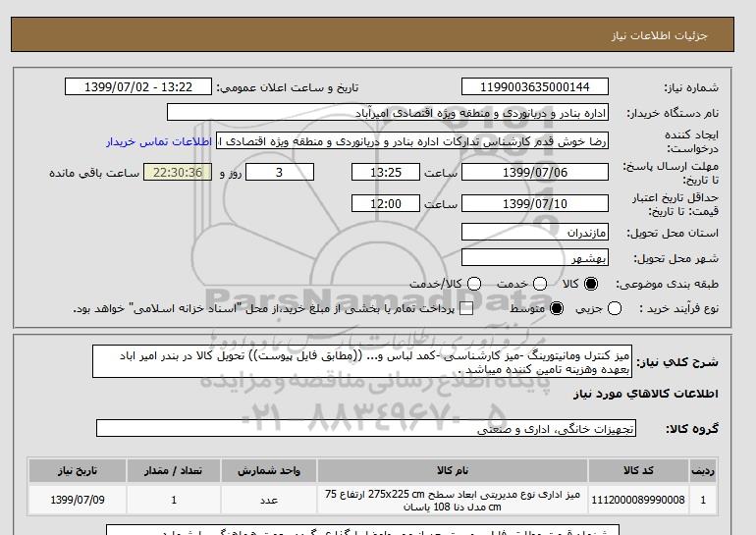The width and height of the screenshot is (756, 535).
Task: Click the تاریخ نیاز column header
Action: tap(78, 471)
